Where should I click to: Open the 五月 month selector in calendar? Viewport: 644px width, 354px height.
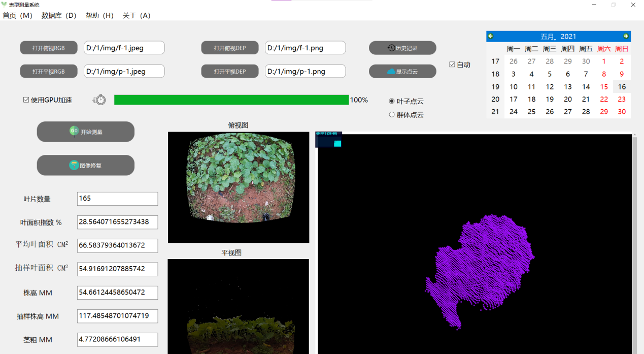(548, 37)
